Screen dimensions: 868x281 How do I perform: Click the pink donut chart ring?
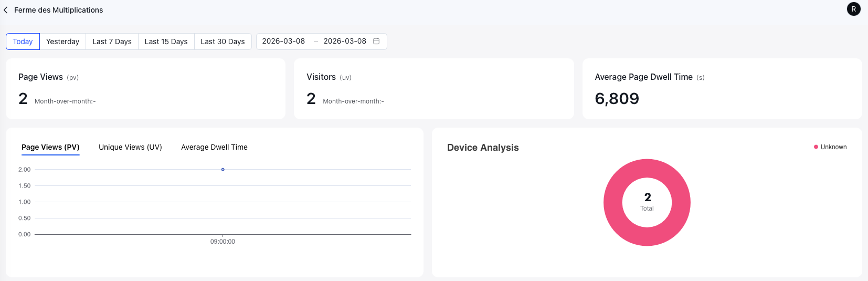613,203
